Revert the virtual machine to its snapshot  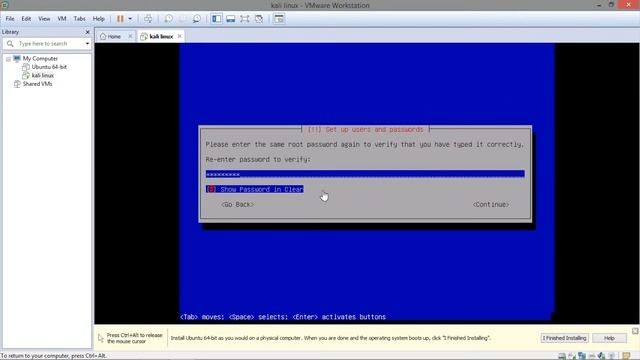coord(182,19)
